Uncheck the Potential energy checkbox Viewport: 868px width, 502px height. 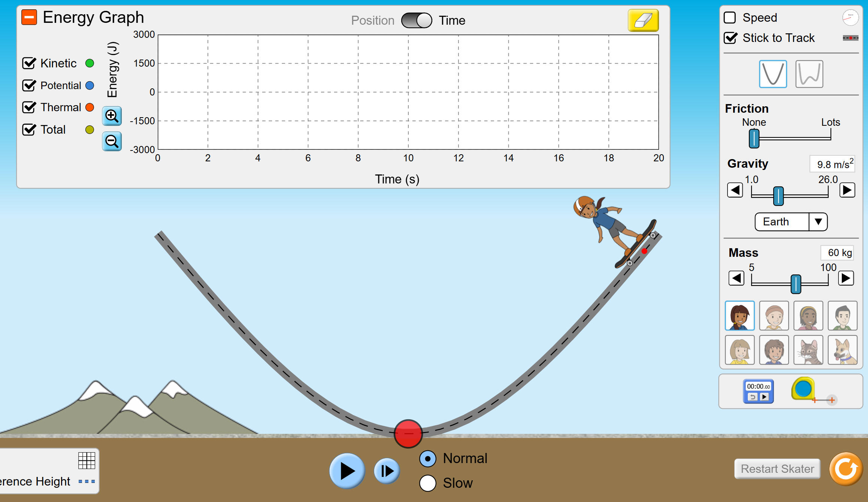pyautogui.click(x=29, y=85)
